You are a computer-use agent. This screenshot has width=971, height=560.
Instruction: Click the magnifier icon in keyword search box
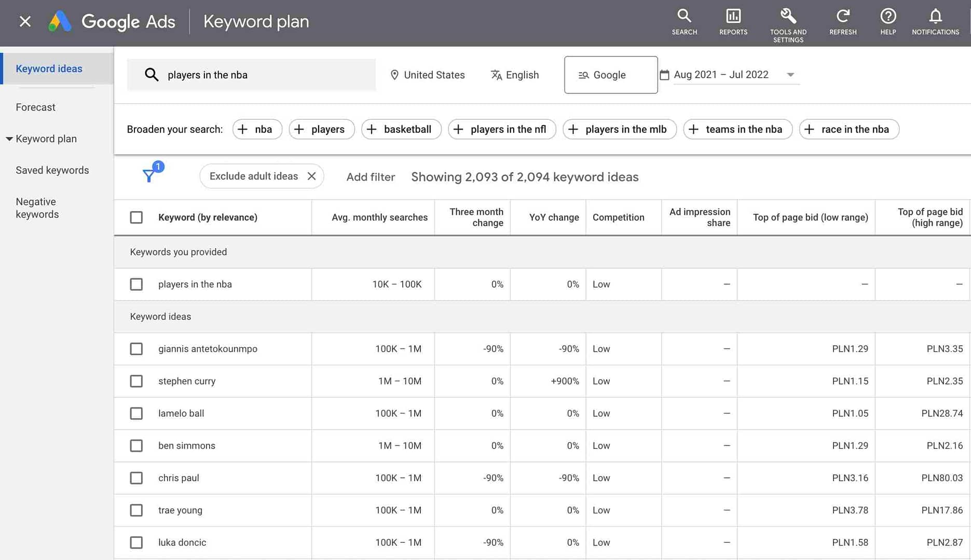pyautogui.click(x=151, y=75)
